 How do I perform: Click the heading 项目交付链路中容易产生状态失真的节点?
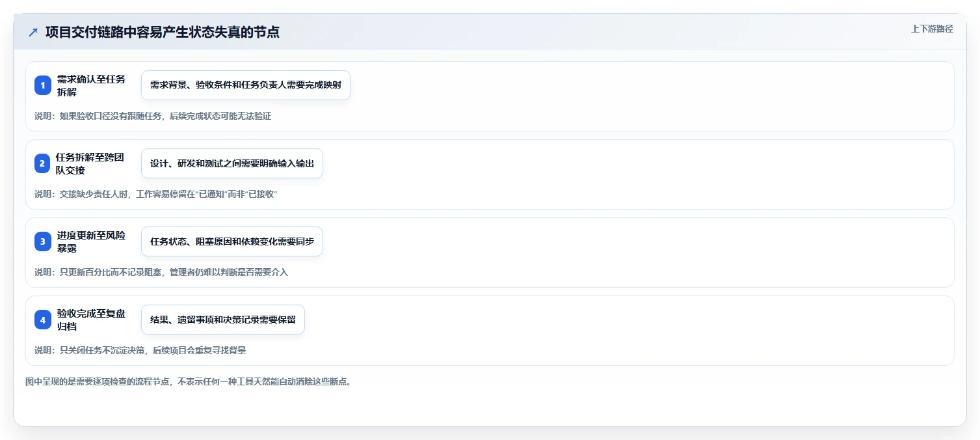163,32
